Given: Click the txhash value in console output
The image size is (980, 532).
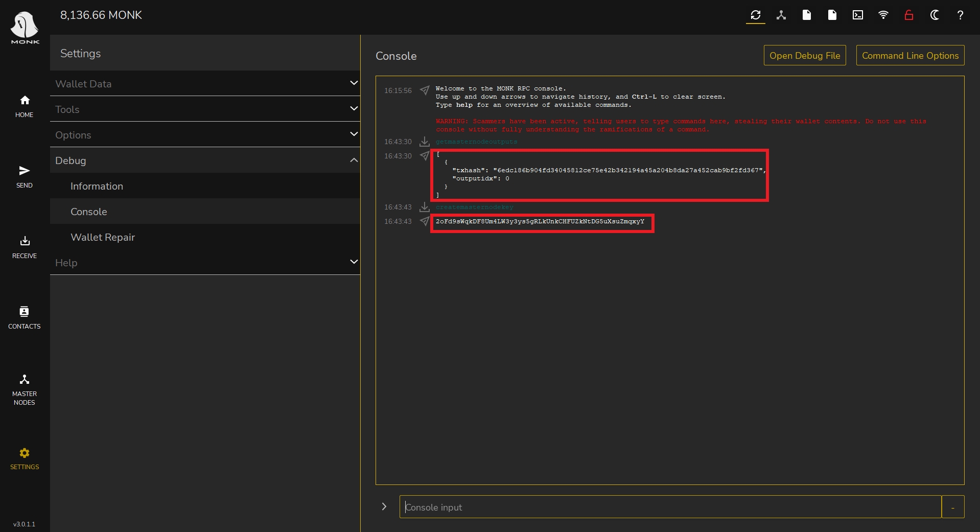Looking at the screenshot, I should tap(627, 170).
